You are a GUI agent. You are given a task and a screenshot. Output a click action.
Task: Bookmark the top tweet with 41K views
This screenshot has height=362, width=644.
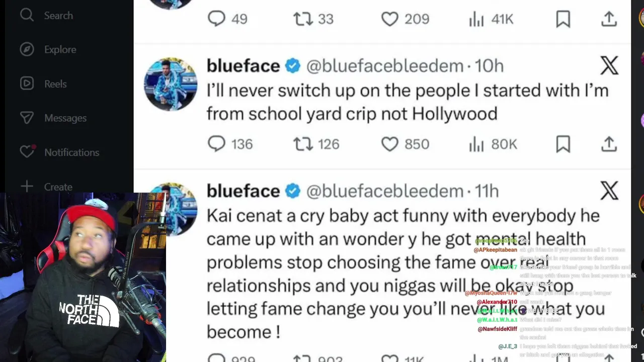pos(563,19)
